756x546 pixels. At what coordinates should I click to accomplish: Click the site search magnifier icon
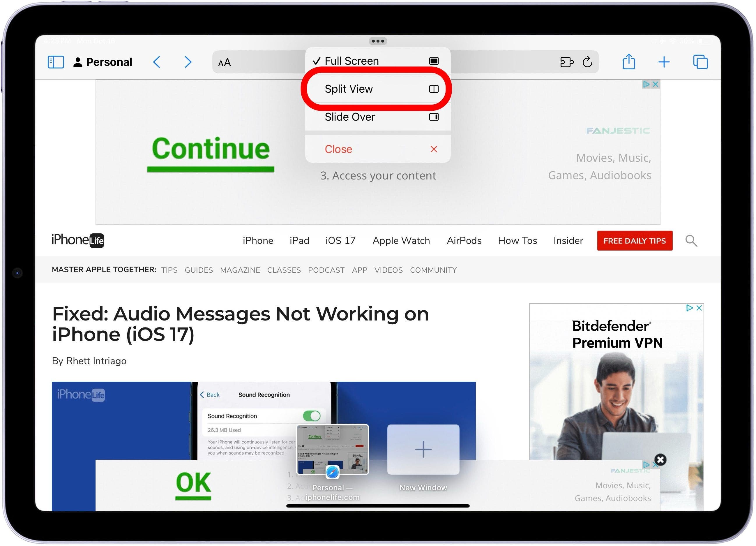[x=691, y=241]
